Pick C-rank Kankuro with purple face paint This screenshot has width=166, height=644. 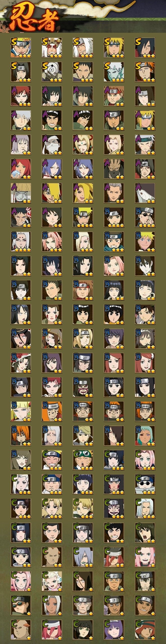114,509
